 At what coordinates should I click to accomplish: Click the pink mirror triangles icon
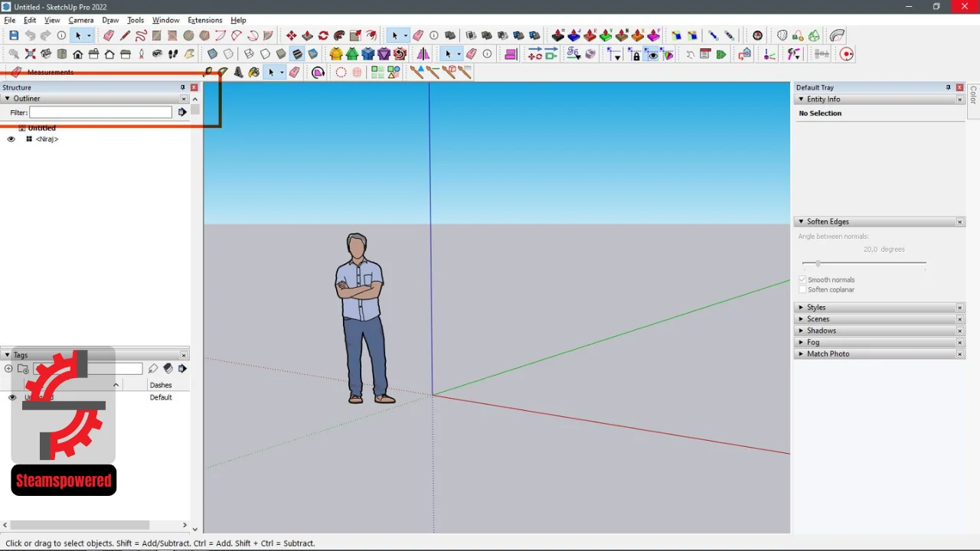coord(423,54)
